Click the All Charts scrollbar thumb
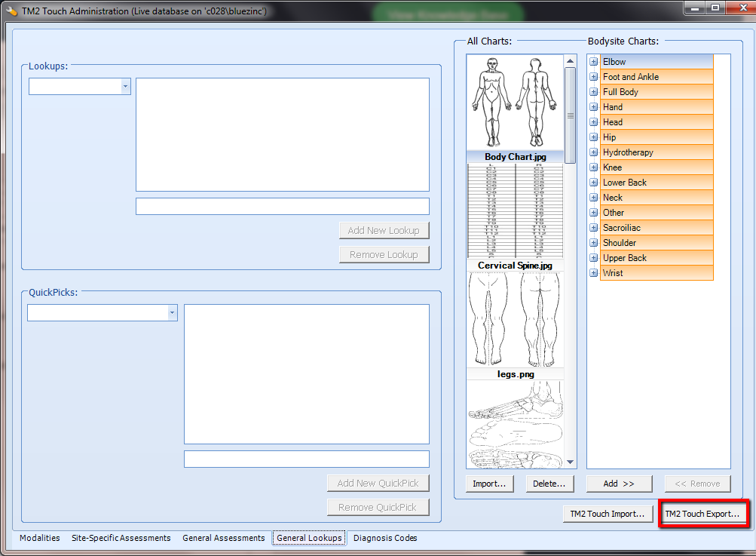This screenshot has width=756, height=556. pyautogui.click(x=571, y=115)
